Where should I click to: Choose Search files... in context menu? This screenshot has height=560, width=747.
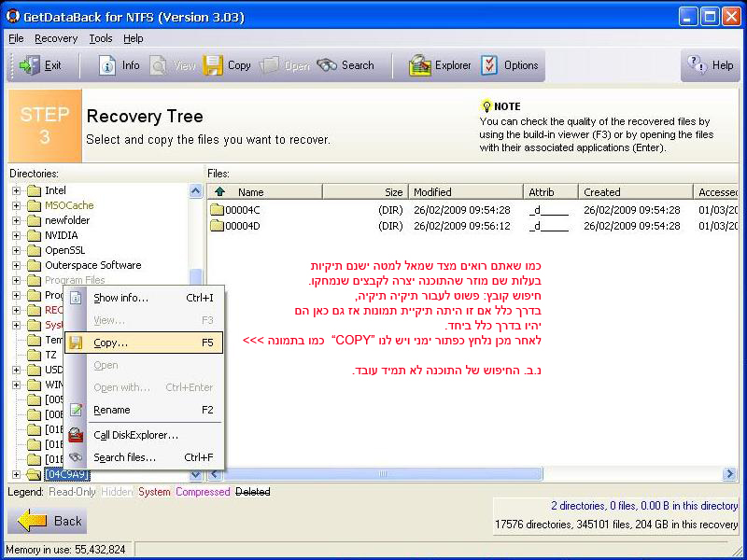click(x=144, y=457)
